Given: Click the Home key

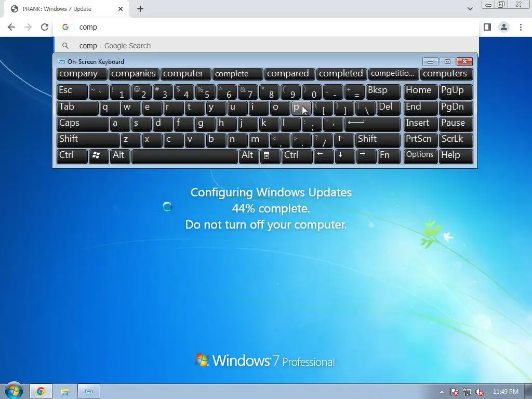Looking at the screenshot, I should pos(420,91).
